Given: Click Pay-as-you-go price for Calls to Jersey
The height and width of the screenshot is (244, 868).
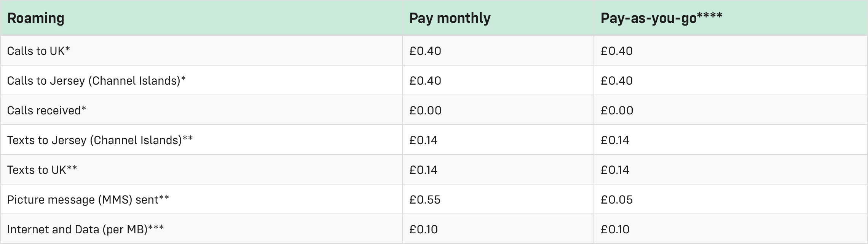Looking at the screenshot, I should (616, 81).
